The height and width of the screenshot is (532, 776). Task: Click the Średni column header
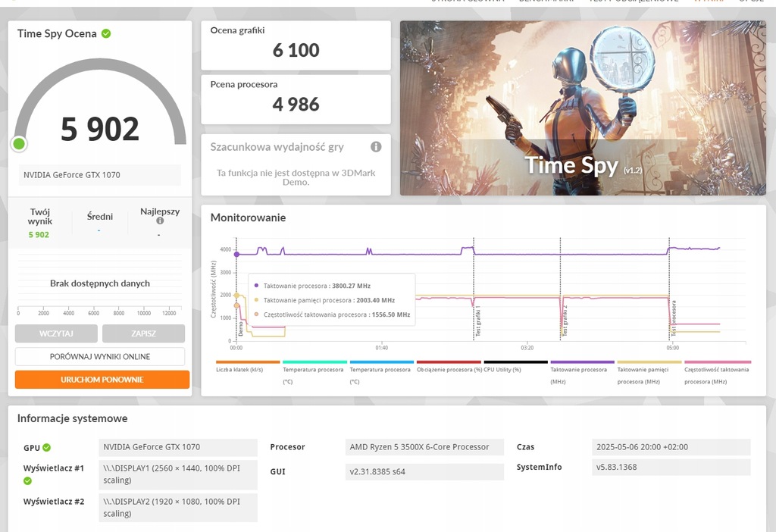pyautogui.click(x=100, y=216)
